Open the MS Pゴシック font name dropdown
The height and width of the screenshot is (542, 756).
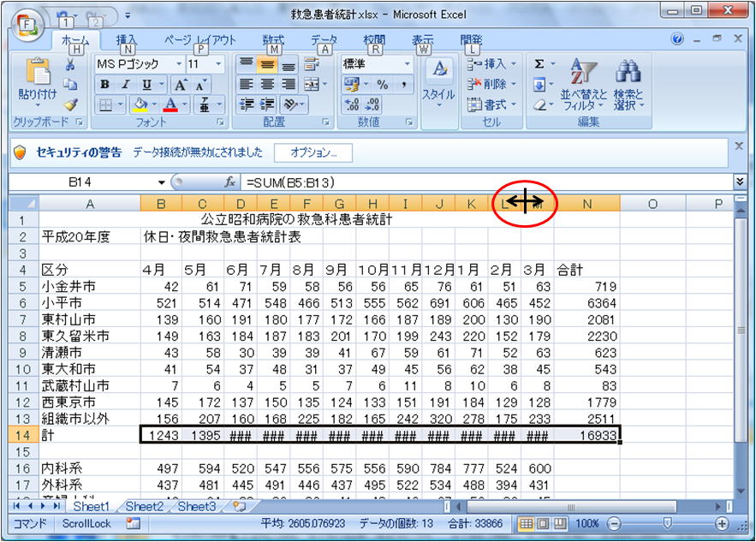point(179,64)
